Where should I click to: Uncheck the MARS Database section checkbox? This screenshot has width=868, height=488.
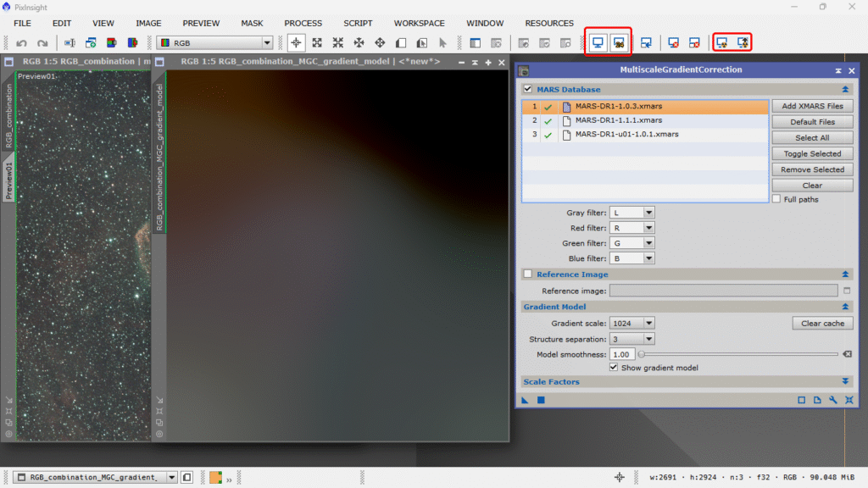(x=528, y=89)
